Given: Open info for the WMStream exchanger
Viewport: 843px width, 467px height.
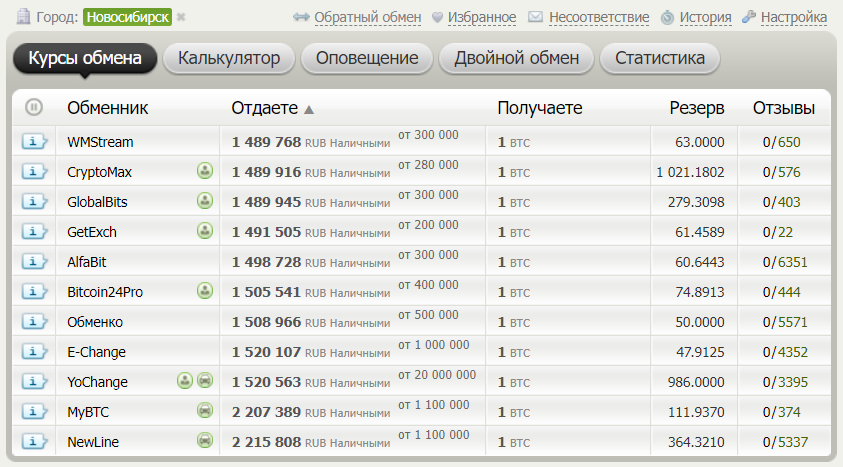Looking at the screenshot, I should point(34,142).
